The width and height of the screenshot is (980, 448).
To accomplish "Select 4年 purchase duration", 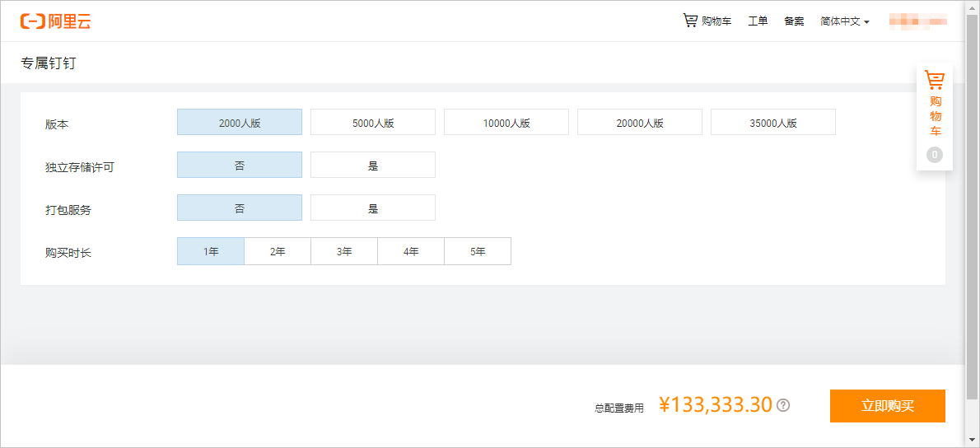I will (411, 251).
